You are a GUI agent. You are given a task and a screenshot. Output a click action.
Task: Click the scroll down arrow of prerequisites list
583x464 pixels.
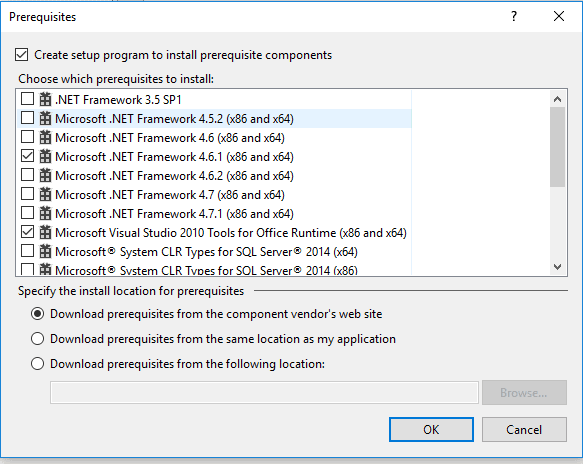[557, 267]
